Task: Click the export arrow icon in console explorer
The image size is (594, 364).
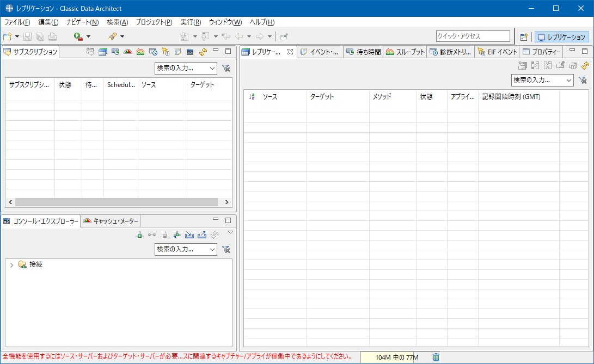Action: (202, 235)
